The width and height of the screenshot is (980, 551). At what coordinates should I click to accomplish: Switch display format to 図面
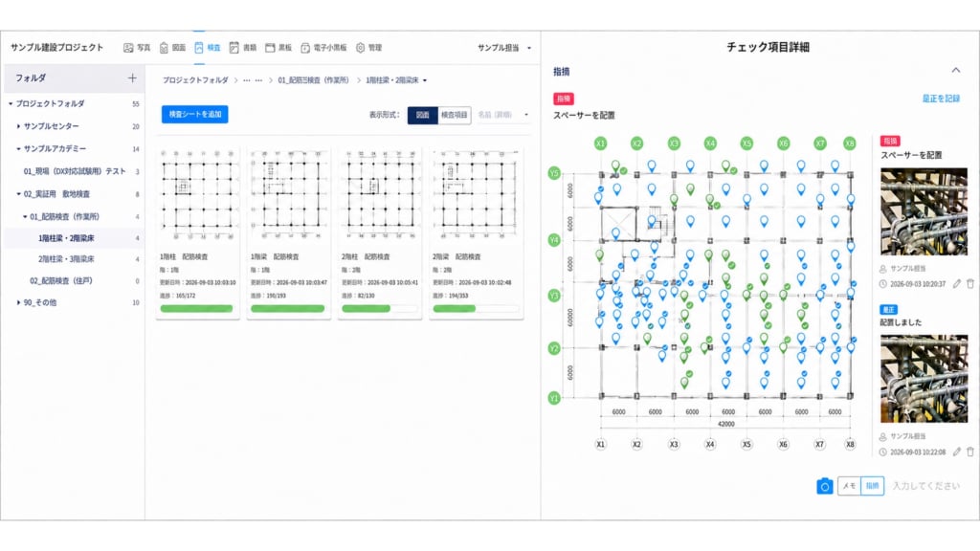[x=423, y=115]
